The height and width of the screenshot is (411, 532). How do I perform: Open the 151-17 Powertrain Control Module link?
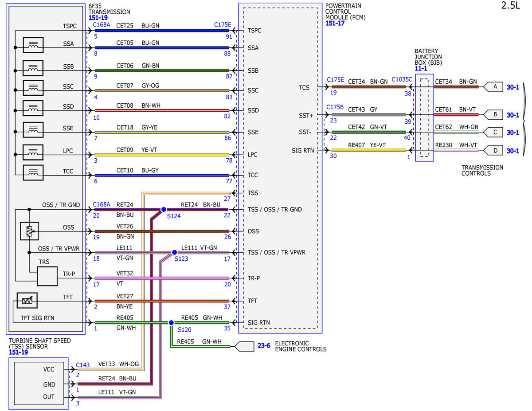coord(335,23)
